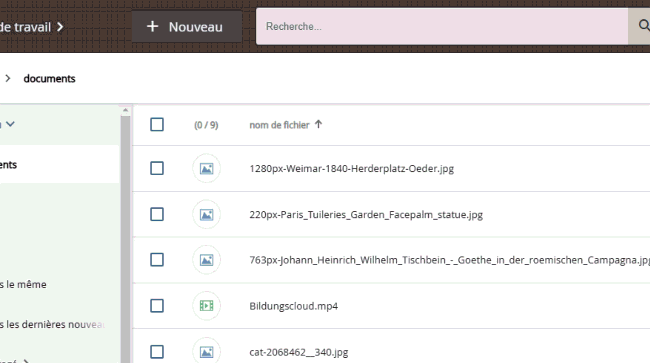
Task: Open the Goethe_in_der_roemischen_Campagna image
Action: 449,260
